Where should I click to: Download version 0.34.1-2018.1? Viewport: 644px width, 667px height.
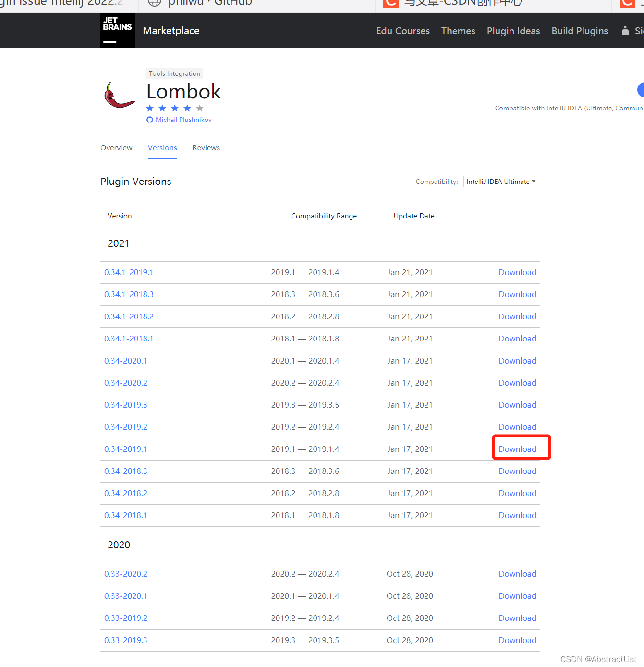pyautogui.click(x=517, y=339)
